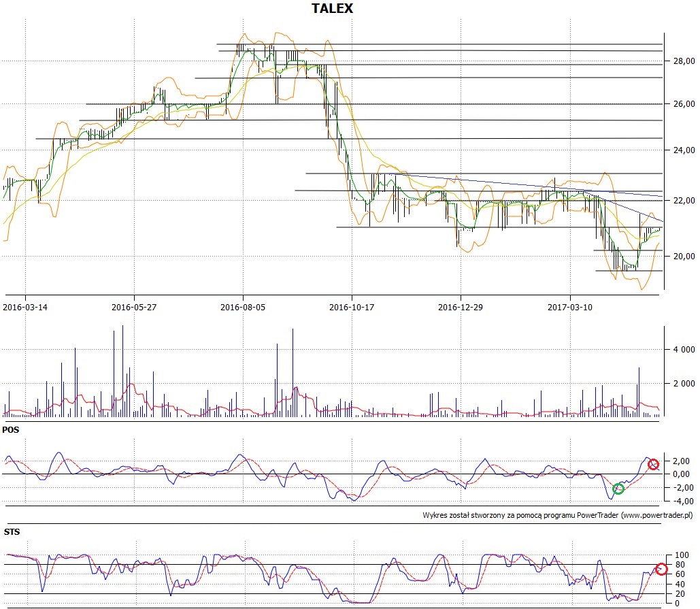Screen dimensions: 700x609
Task: Select the 2016-10-17 date label
Action: coord(352,307)
